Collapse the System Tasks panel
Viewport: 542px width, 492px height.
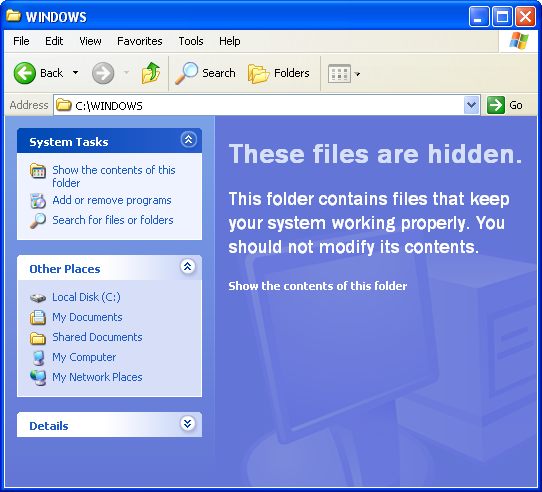click(x=188, y=140)
